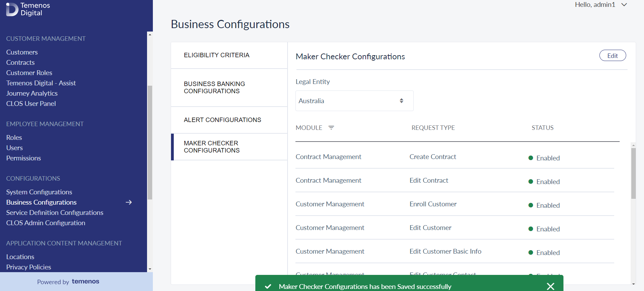Click the table scroll down arrow

[633, 283]
